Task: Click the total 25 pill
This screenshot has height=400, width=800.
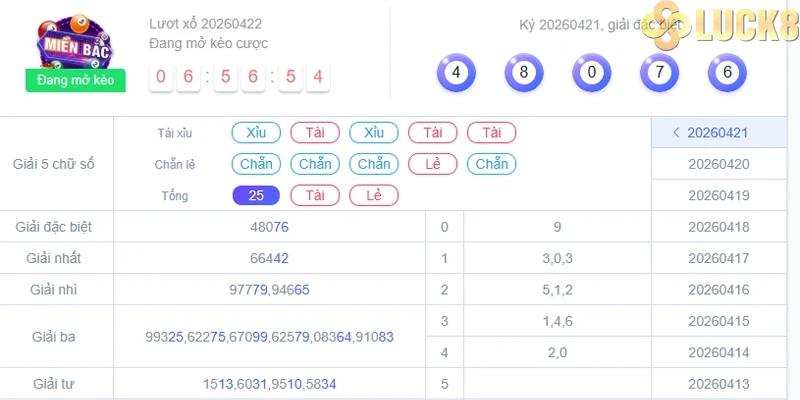Action: (x=256, y=195)
